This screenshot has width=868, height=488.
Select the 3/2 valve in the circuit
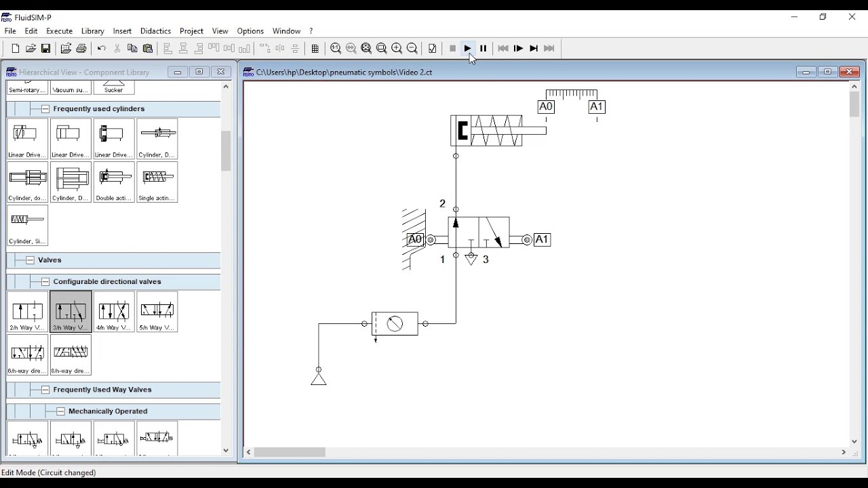coord(479,232)
